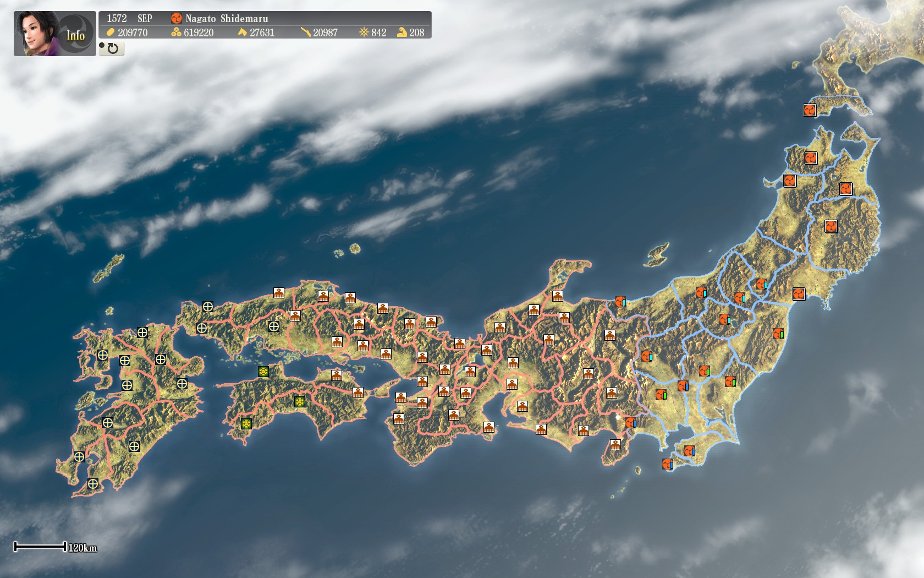Click the circular arrow rotate button
Image resolution: width=924 pixels, height=578 pixels.
(x=112, y=48)
